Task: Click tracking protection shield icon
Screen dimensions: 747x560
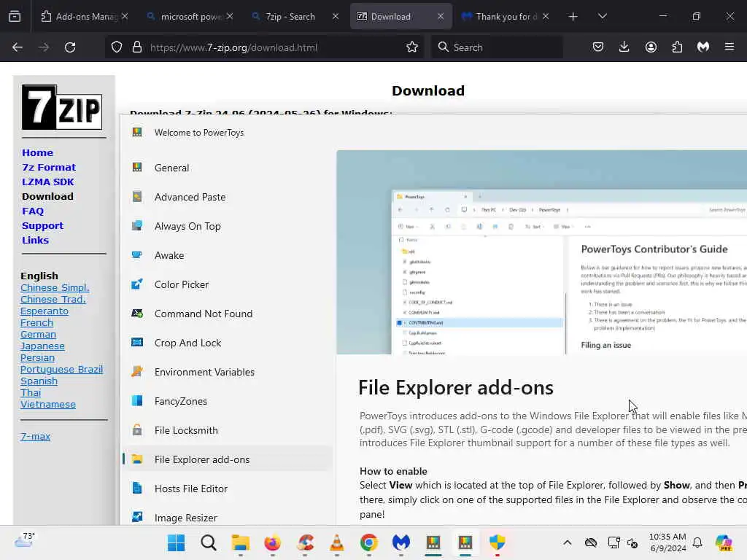Action: point(117,47)
